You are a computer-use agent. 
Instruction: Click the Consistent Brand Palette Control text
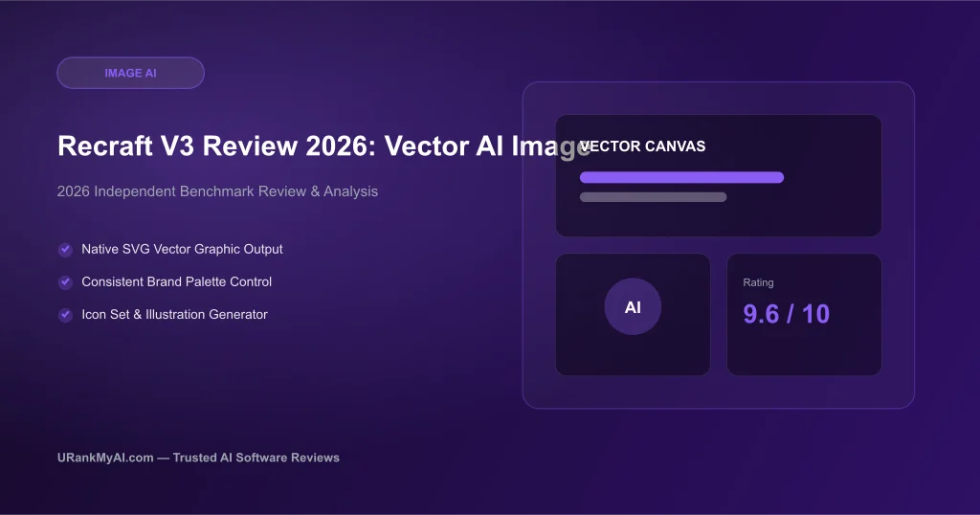(176, 281)
